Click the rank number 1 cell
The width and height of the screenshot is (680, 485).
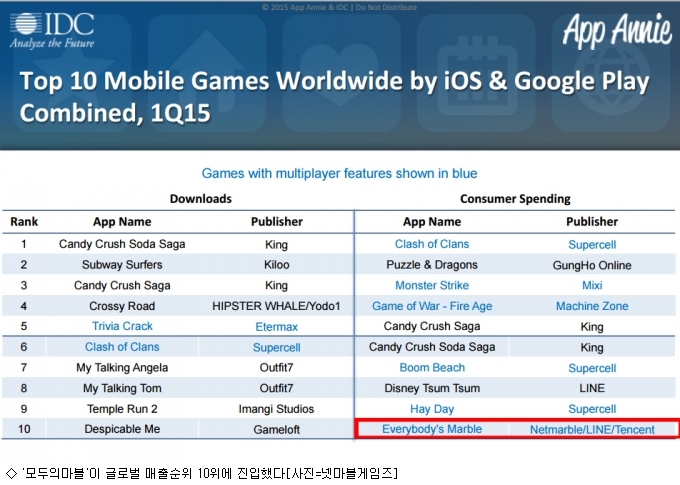[x=24, y=244]
